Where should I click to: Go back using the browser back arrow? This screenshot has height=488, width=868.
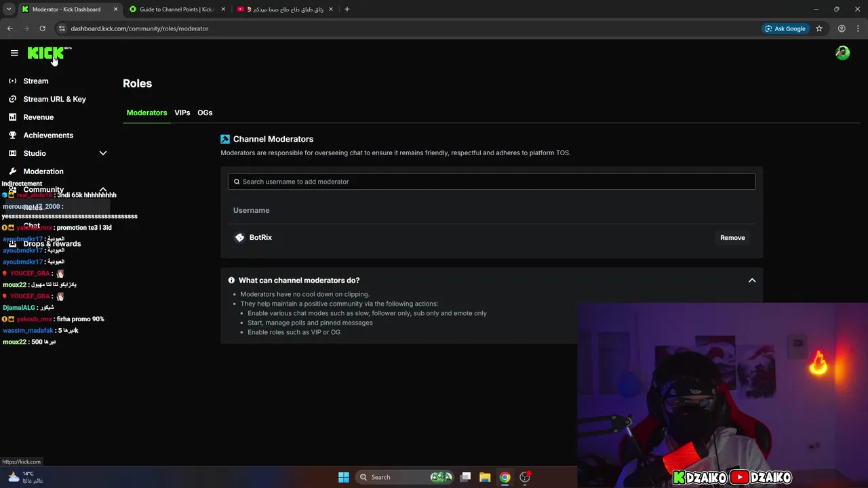pos(9,28)
